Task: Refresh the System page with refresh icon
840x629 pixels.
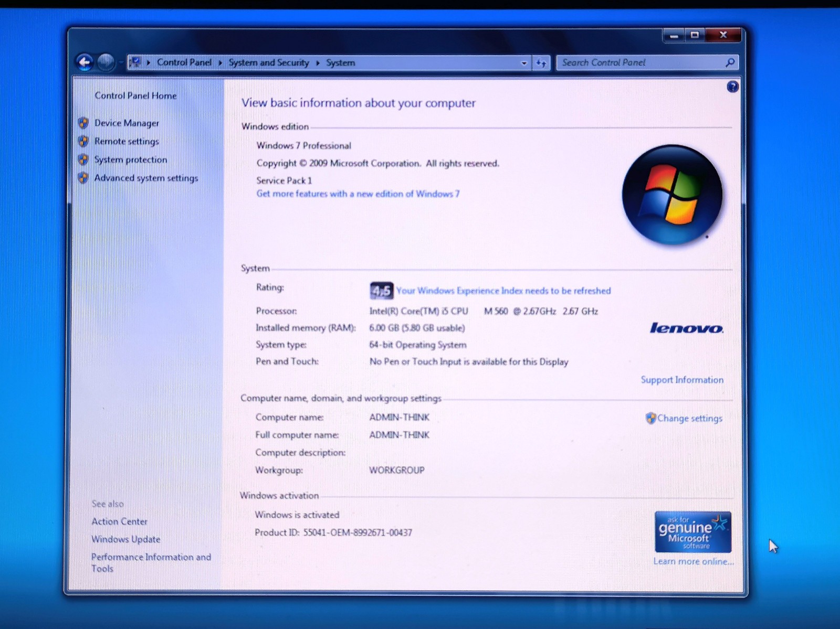Action: 541,63
